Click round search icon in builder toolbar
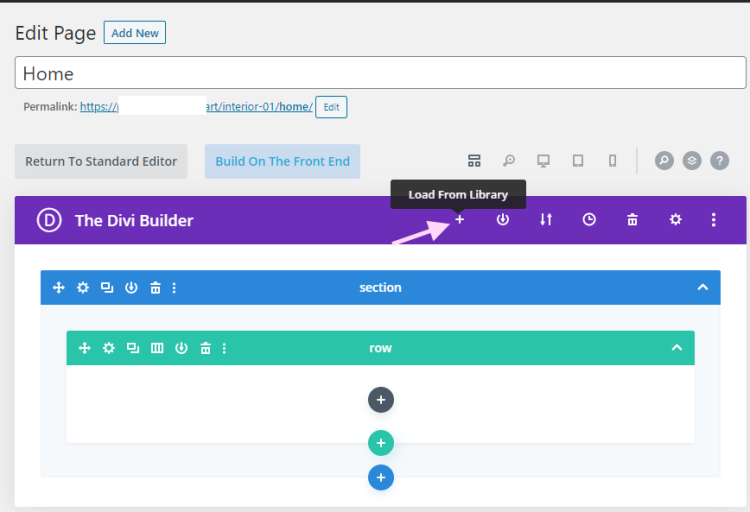Screen dimensions: 750x512 click(664, 161)
